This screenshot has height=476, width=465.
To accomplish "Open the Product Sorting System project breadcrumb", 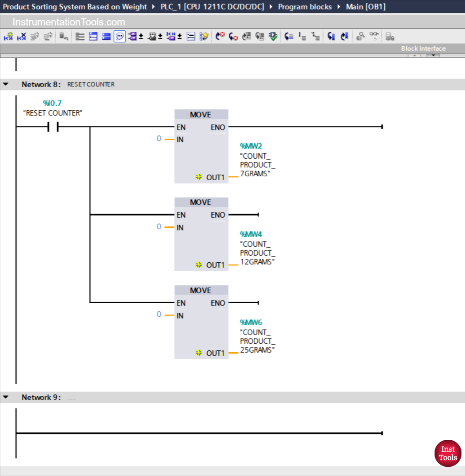I will tap(73, 7).
